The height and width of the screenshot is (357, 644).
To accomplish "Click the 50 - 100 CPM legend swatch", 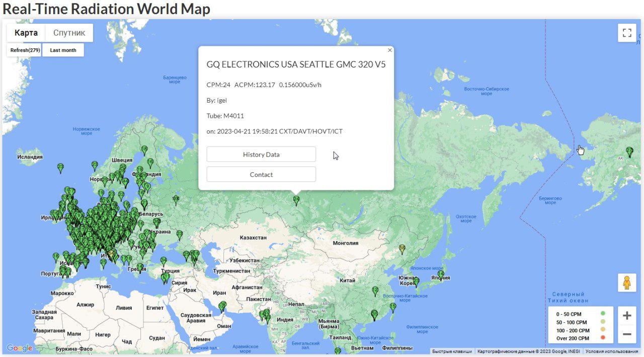I will pyautogui.click(x=603, y=322).
